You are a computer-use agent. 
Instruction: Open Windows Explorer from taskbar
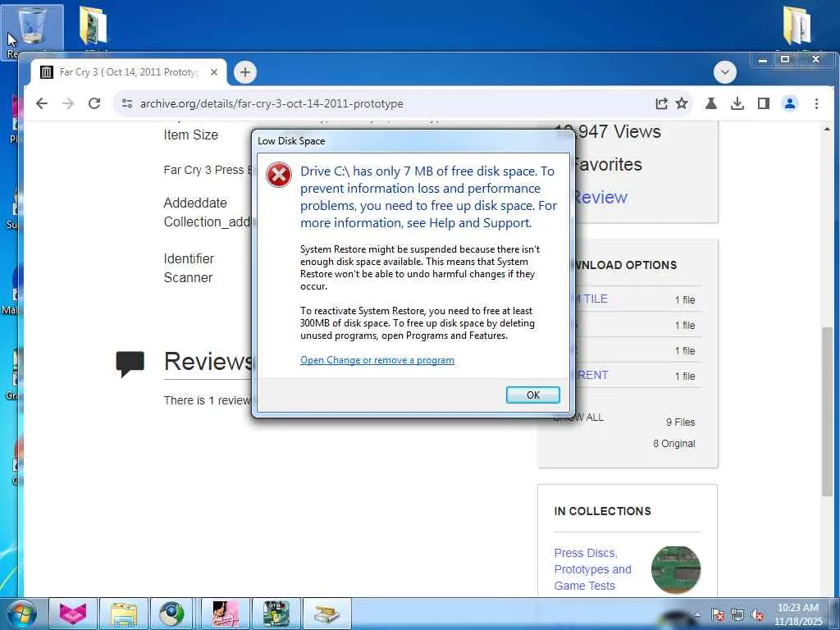point(124,614)
